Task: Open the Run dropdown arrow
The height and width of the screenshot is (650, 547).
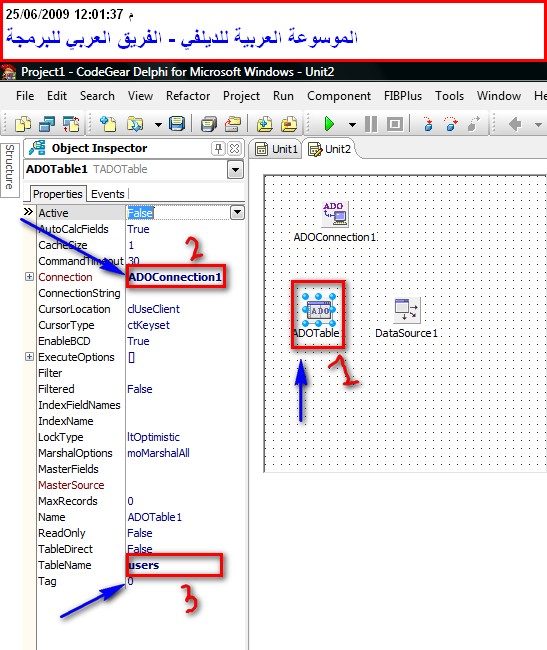Action: tap(352, 124)
